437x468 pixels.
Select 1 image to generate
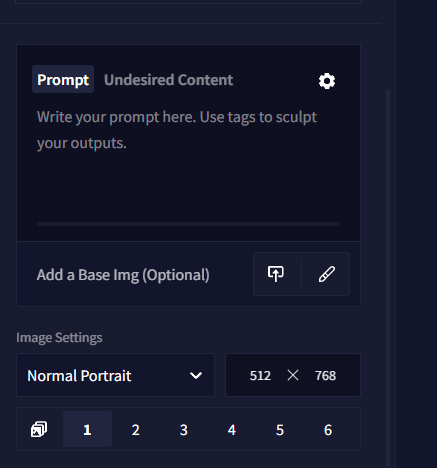coord(87,429)
